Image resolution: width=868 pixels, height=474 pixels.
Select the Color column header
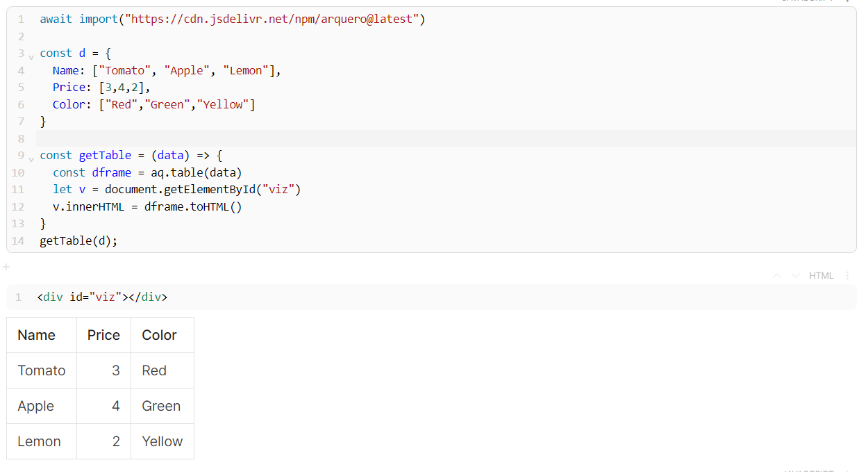159,335
